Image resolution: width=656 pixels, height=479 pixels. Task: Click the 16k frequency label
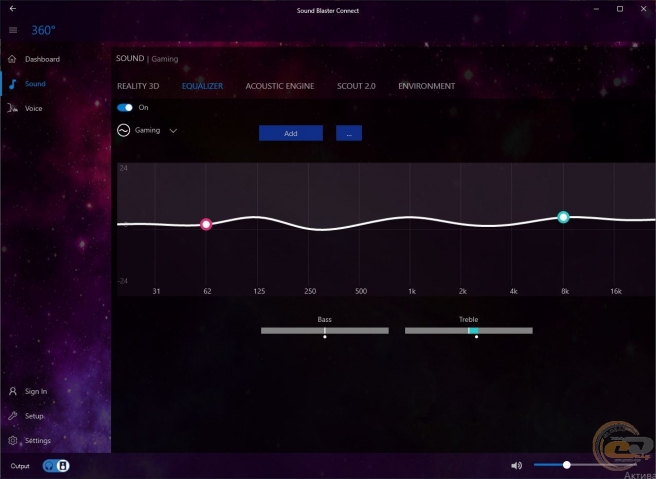(616, 291)
